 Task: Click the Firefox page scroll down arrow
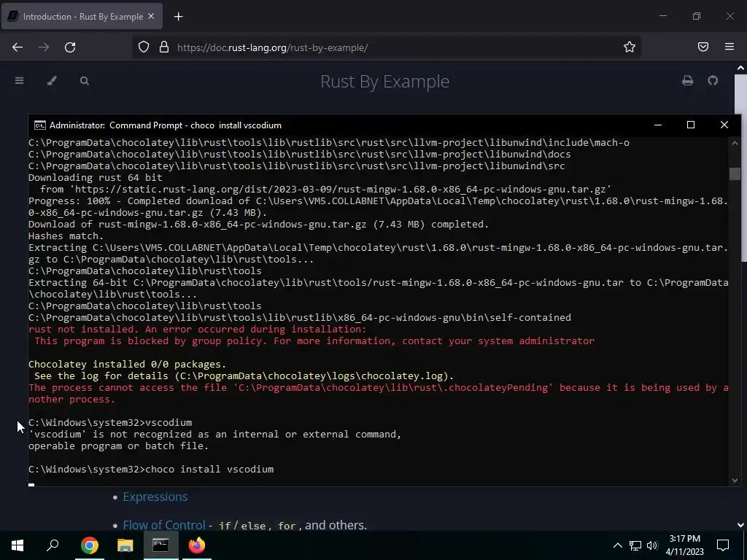tap(741, 525)
